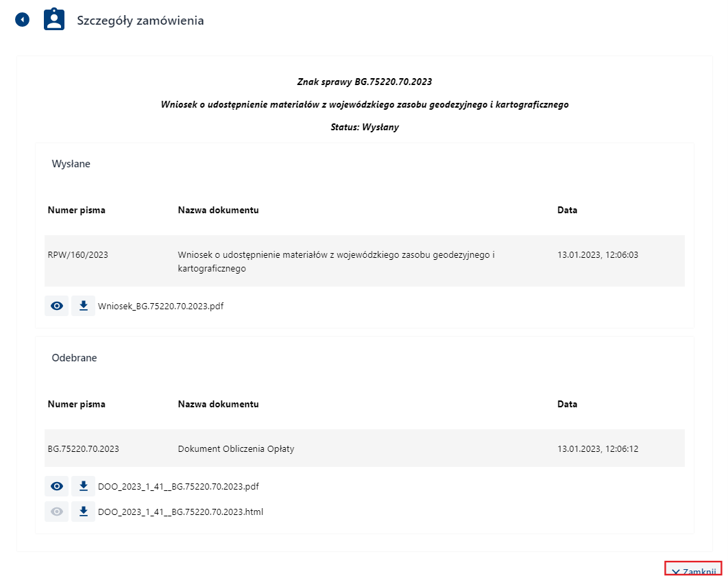Viewport: 728px width, 576px height.
Task: Click the Wniosek_BG.75220.70.2023.pdf file name
Action: [x=160, y=307]
